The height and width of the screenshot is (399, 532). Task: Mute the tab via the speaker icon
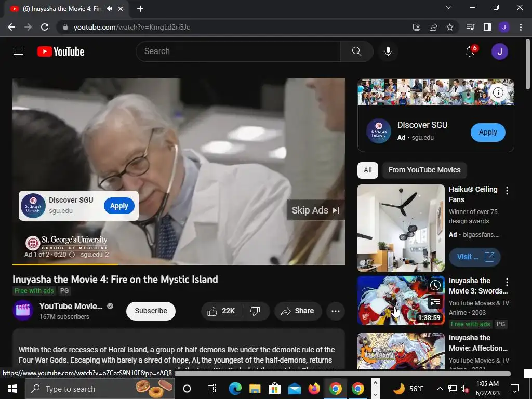(x=109, y=9)
